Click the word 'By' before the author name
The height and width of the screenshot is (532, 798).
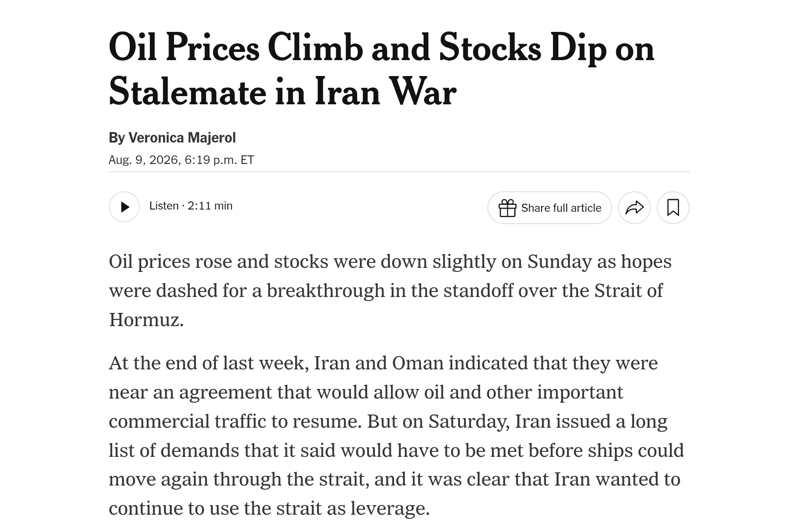(x=117, y=138)
